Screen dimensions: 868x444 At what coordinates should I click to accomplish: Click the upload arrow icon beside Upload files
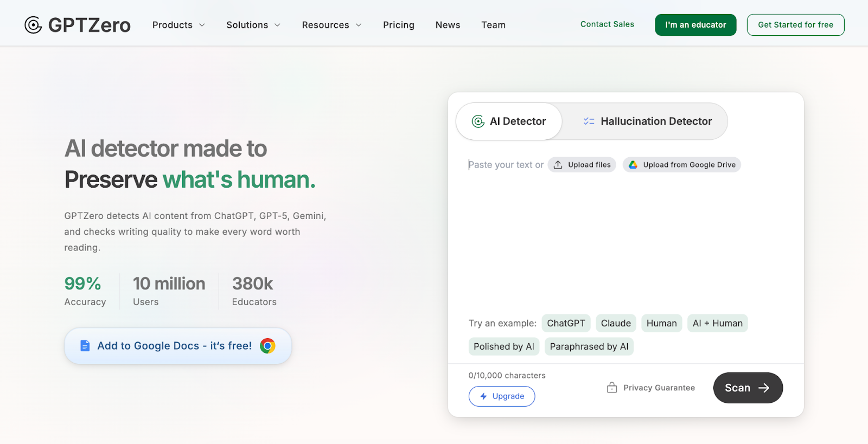click(x=558, y=165)
